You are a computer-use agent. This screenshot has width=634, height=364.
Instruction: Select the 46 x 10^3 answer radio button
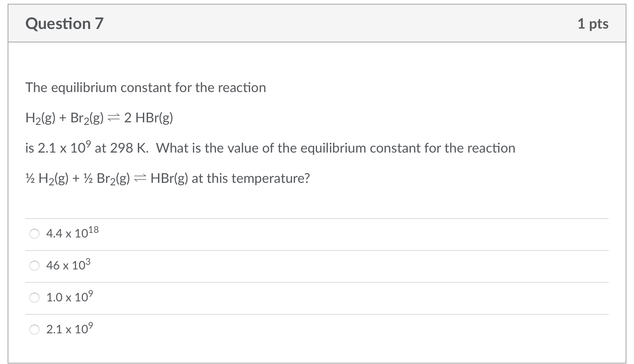click(x=35, y=265)
